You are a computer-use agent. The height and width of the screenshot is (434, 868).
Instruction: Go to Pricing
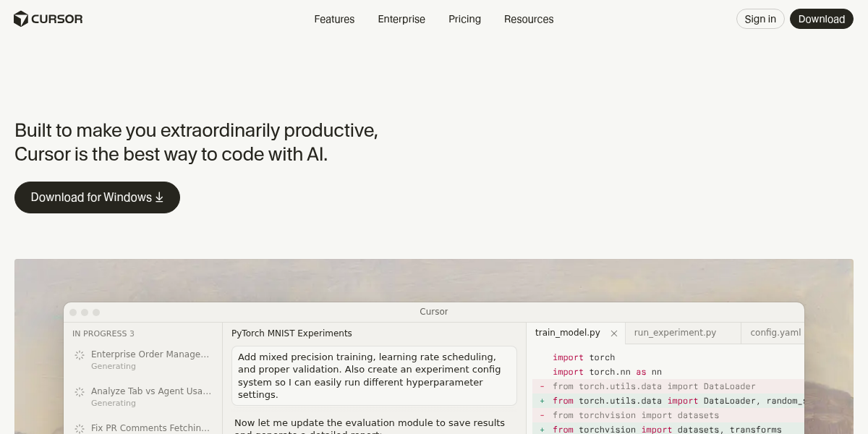(x=464, y=20)
